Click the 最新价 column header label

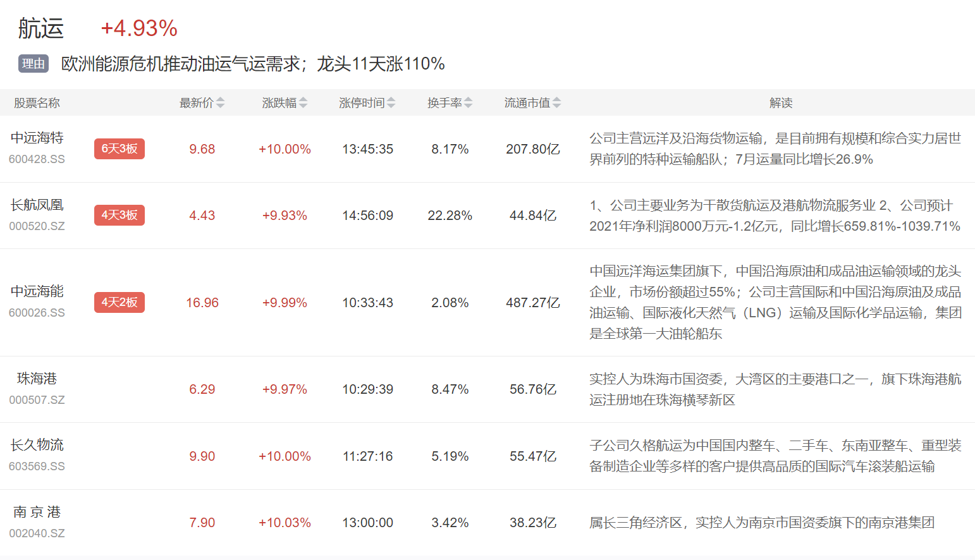pos(197,103)
